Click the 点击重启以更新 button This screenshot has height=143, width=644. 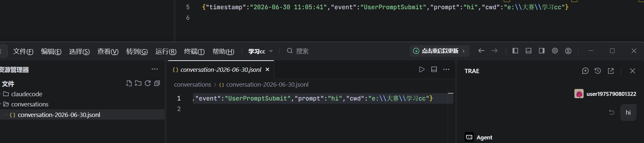[439, 51]
